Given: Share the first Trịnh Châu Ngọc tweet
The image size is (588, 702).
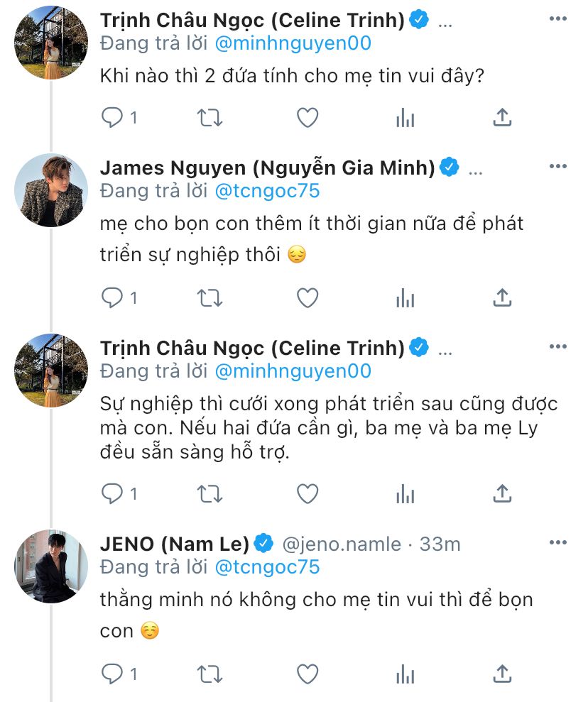Looking at the screenshot, I should (x=502, y=118).
